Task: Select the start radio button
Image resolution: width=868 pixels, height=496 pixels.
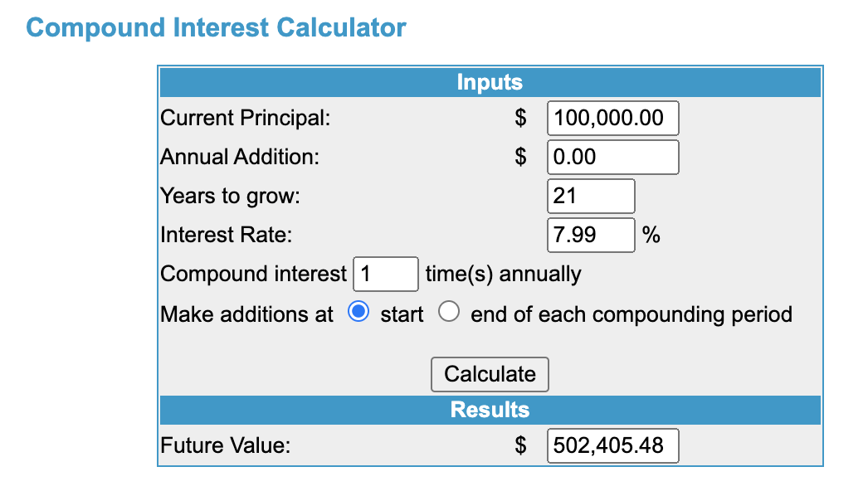Action: click(359, 314)
